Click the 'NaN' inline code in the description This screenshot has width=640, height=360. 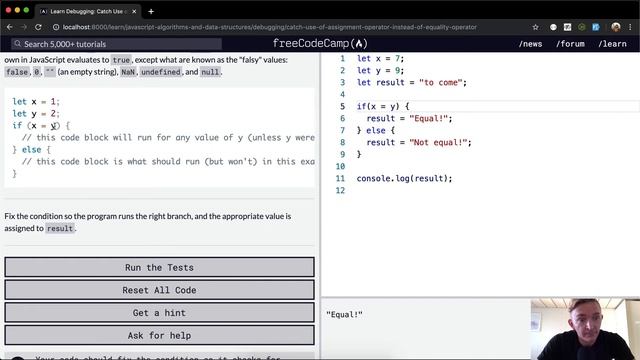128,72
